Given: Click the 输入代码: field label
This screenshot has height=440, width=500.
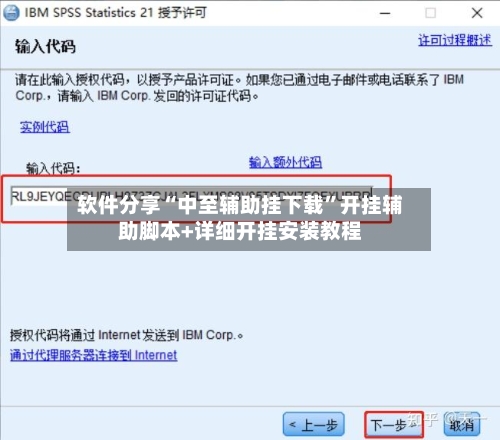Looking at the screenshot, I should (53, 168).
